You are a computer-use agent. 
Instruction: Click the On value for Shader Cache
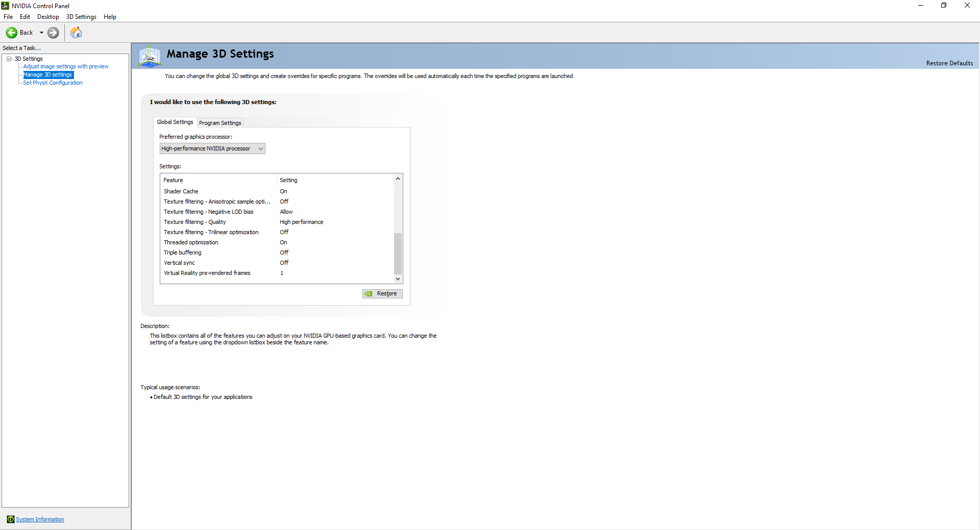283,191
